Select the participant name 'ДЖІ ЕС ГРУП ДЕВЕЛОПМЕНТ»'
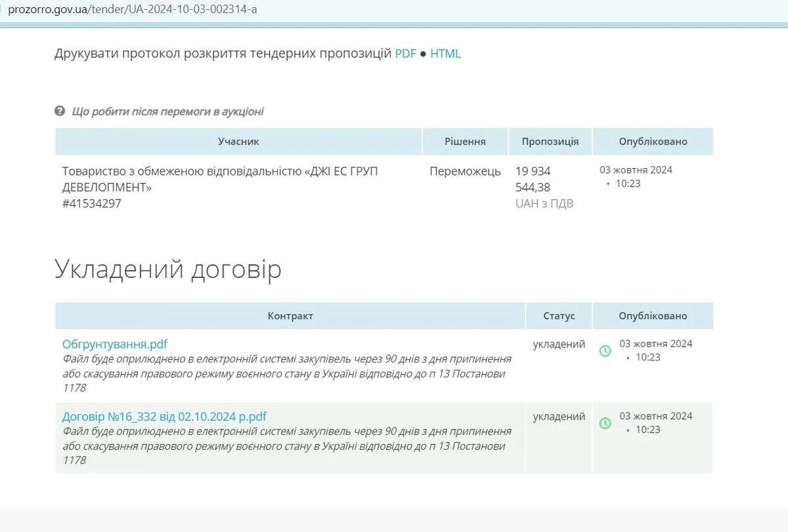 220,179
